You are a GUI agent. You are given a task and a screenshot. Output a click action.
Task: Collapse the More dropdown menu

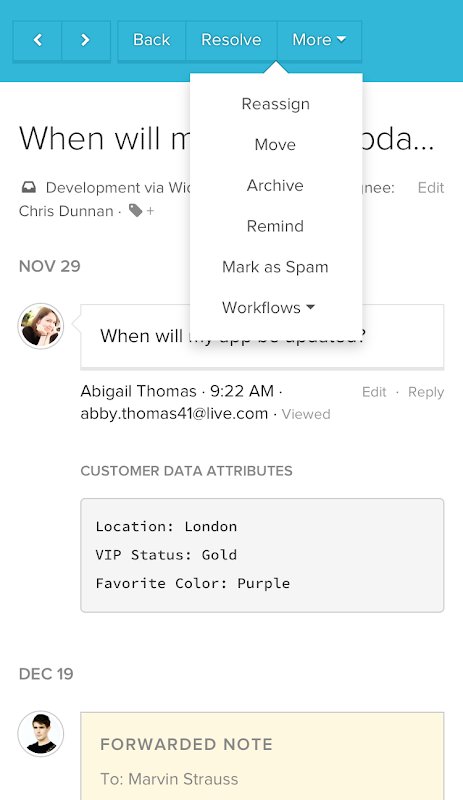click(319, 40)
